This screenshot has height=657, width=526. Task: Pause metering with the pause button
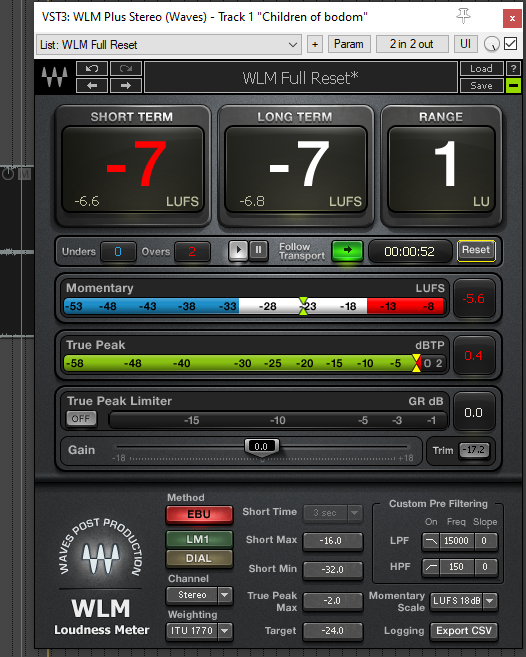click(x=259, y=251)
